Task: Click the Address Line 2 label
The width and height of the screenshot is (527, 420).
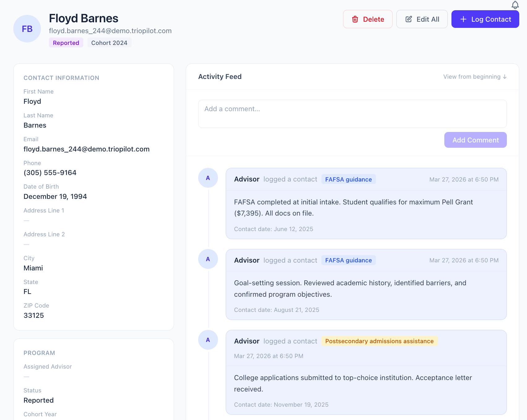Action: (x=44, y=234)
